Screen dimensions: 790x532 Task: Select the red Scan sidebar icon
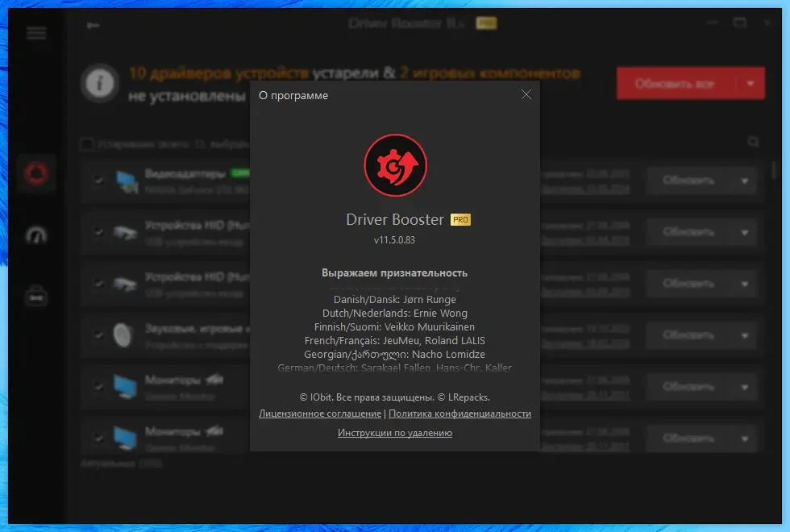pyautogui.click(x=35, y=174)
